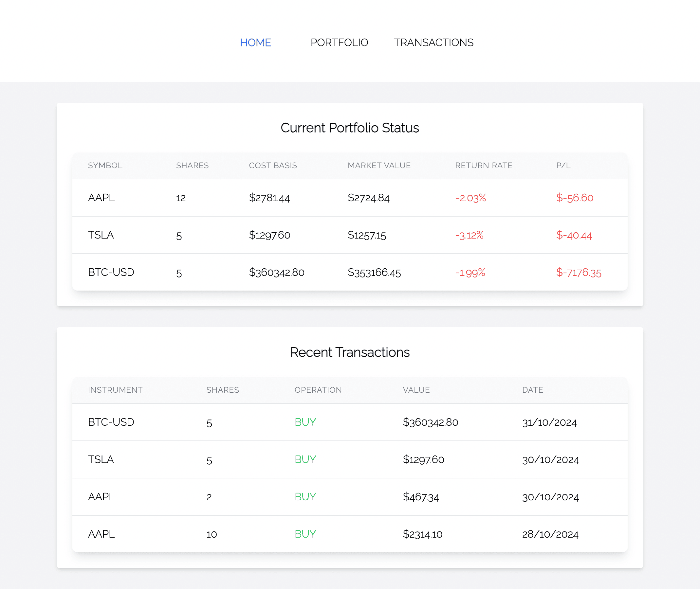This screenshot has height=589, width=700.
Task: Click the P/L column header
Action: click(x=563, y=165)
